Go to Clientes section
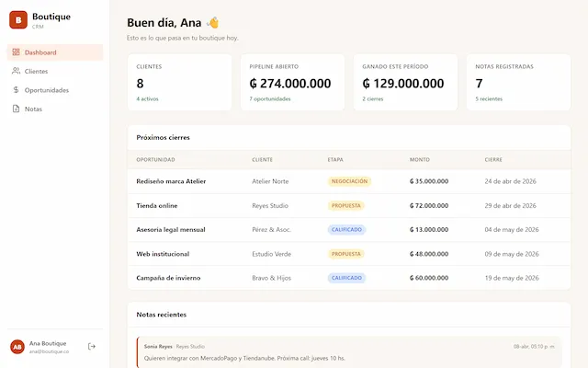 point(55,71)
